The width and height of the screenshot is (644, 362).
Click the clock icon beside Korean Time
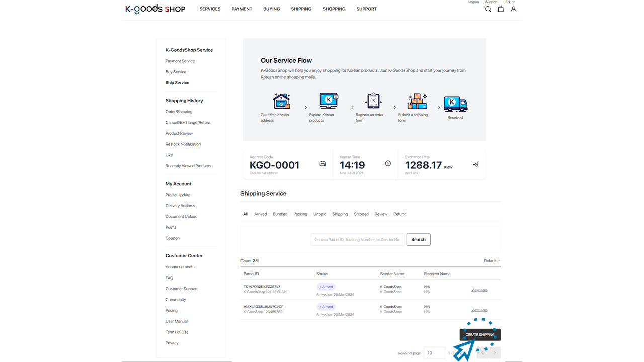click(x=388, y=164)
